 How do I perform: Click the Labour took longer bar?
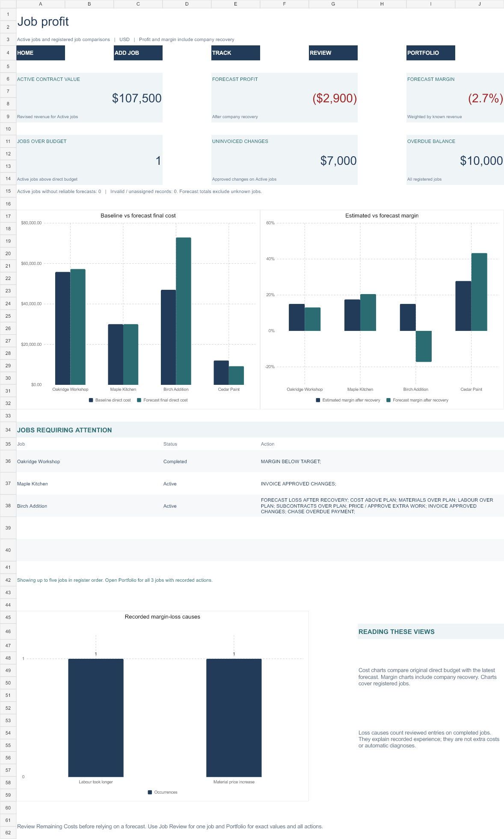96,718
